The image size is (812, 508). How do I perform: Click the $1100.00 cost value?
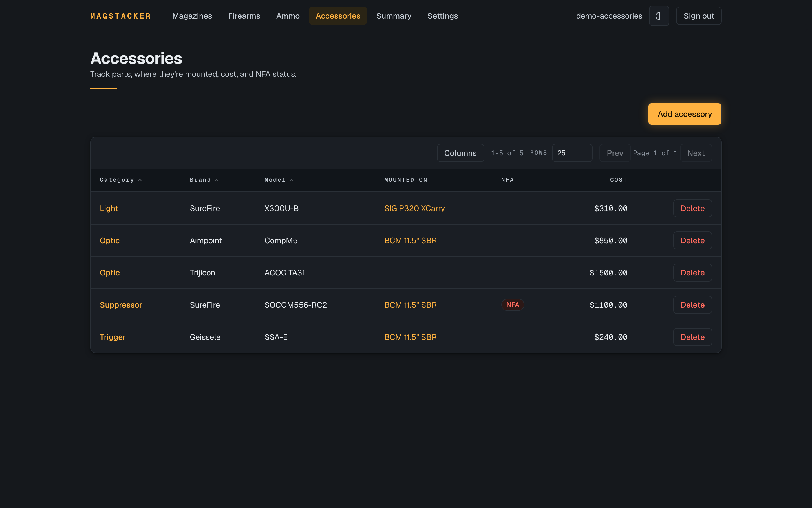[x=608, y=305]
